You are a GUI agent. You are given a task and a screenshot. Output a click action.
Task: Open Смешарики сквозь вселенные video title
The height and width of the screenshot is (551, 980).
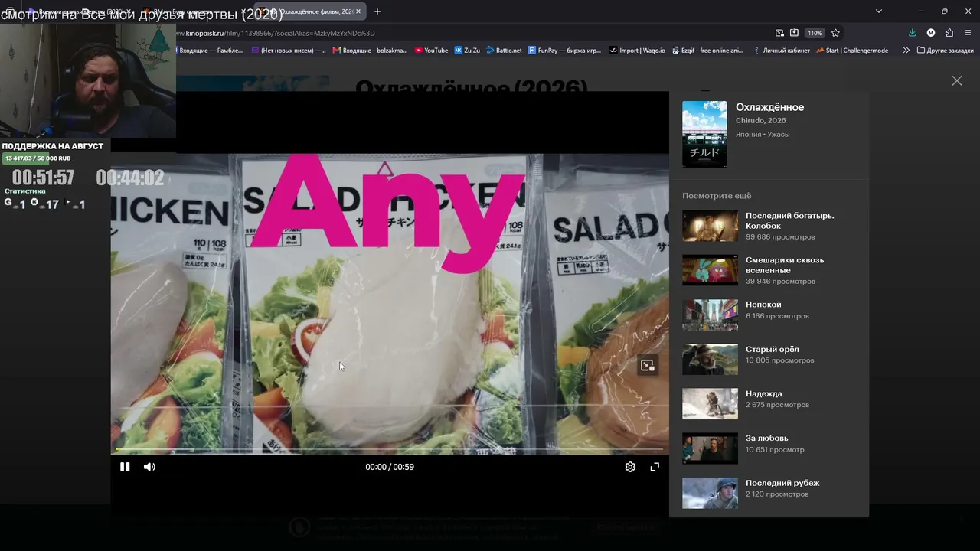785,265
